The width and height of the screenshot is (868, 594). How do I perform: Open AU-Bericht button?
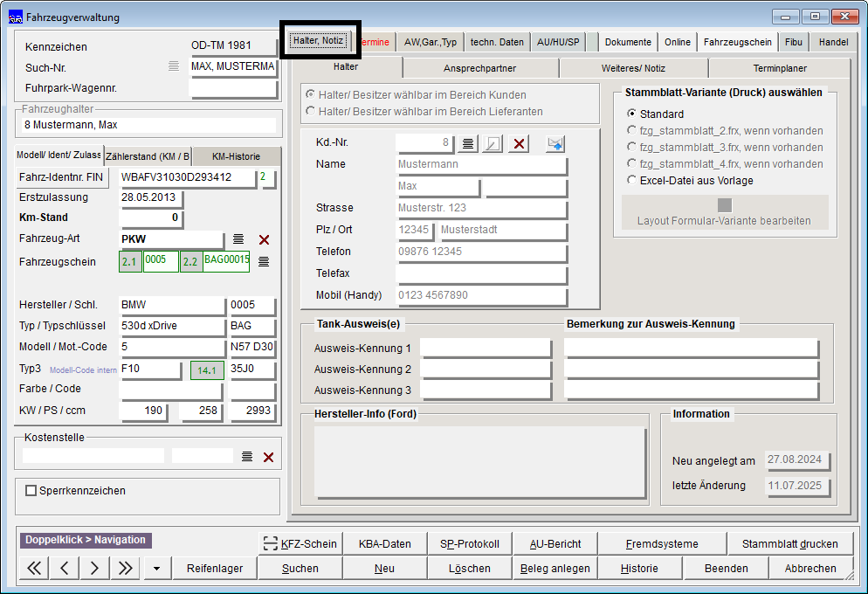[555, 543]
